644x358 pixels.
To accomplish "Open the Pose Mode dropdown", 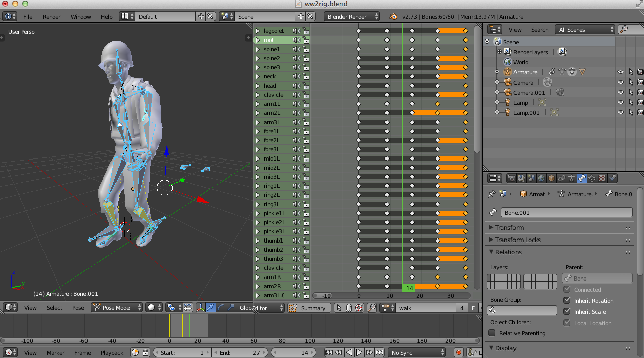I will tap(117, 307).
